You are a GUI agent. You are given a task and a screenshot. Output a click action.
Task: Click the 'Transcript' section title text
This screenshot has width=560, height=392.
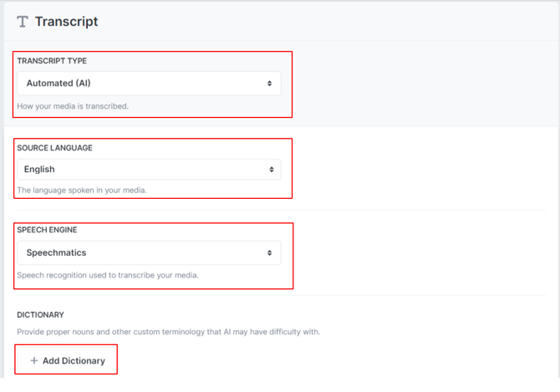pos(66,22)
